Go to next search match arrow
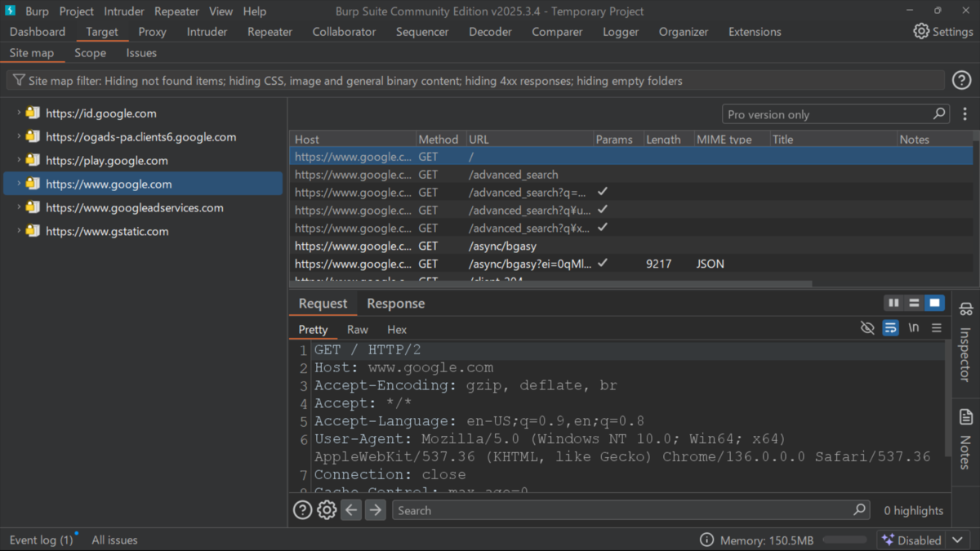This screenshot has height=551, width=980. [x=375, y=510]
